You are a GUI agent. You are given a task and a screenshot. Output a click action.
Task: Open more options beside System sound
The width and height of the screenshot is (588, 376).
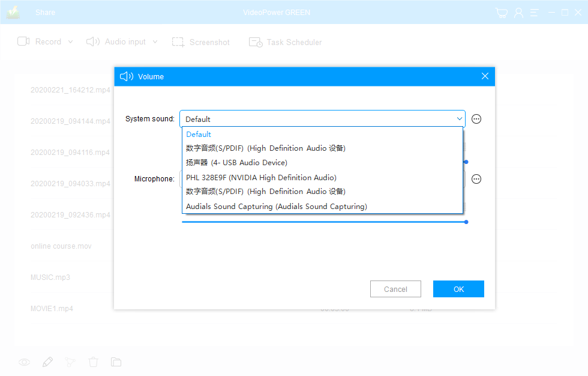[476, 119]
